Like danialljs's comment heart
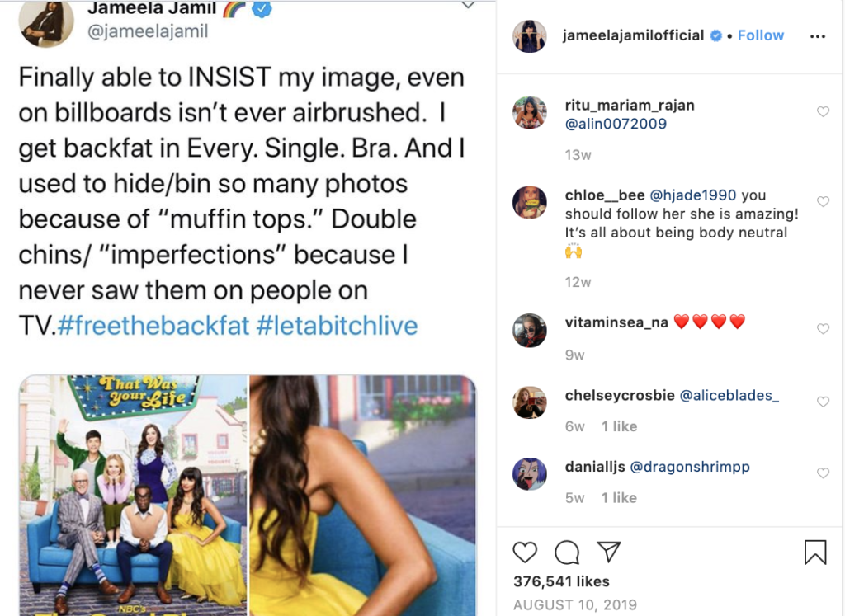Screen dimensions: 845x616 [823, 473]
